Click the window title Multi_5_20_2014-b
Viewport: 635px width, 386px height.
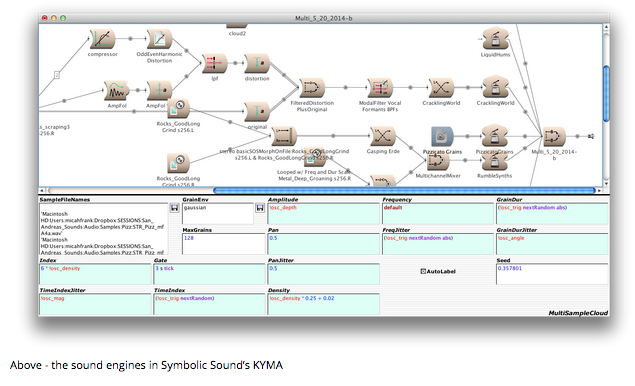pyautogui.click(x=323, y=18)
